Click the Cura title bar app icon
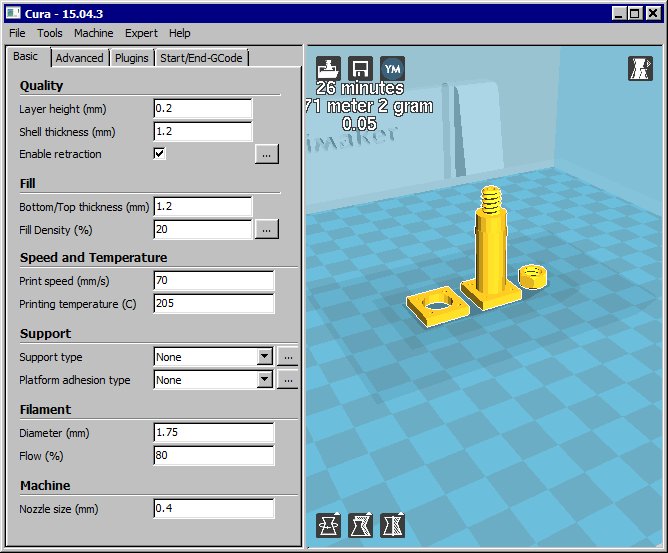This screenshot has height=553, width=668. tap(13, 13)
